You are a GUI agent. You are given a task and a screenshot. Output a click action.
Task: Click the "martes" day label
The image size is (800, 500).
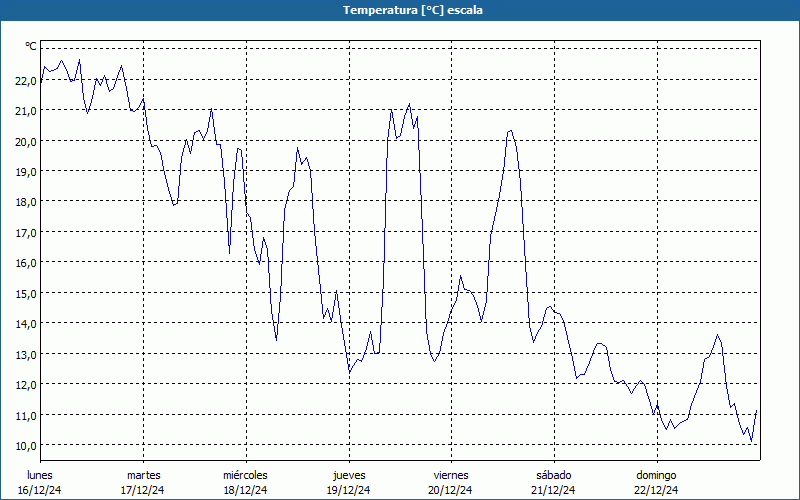tap(144, 475)
